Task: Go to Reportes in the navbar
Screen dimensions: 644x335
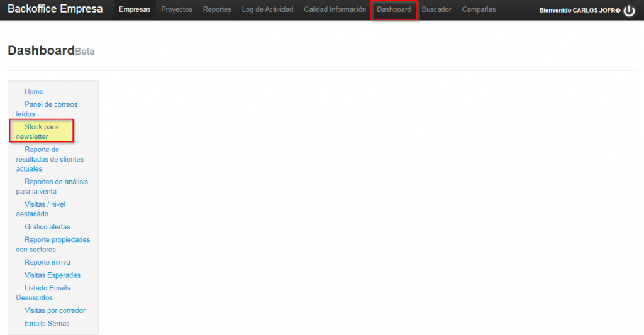Action: point(217,9)
